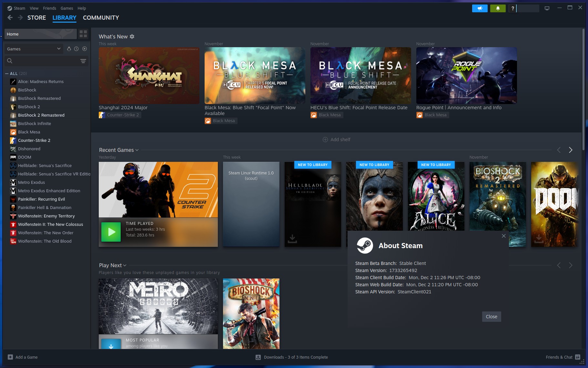Expand the Play Next shelf dropdown
Viewport: 588px width, 368px height.
(125, 265)
